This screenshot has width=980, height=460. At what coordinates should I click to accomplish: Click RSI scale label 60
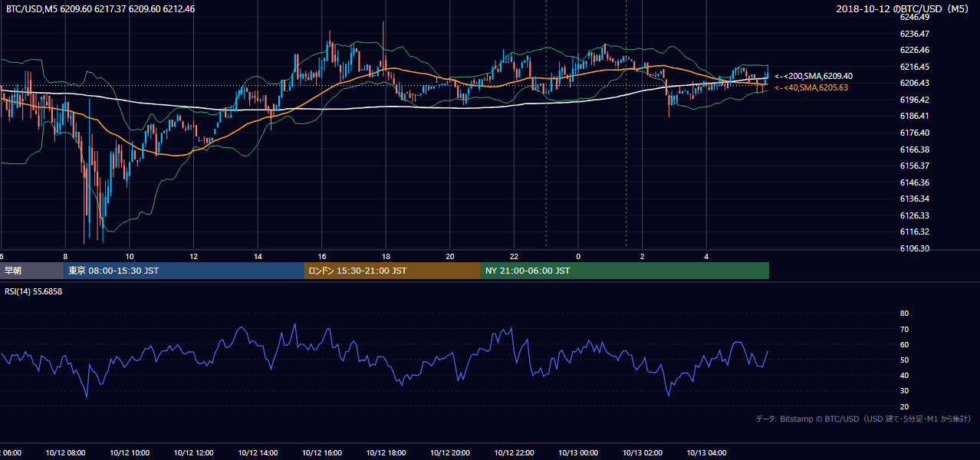click(x=904, y=344)
